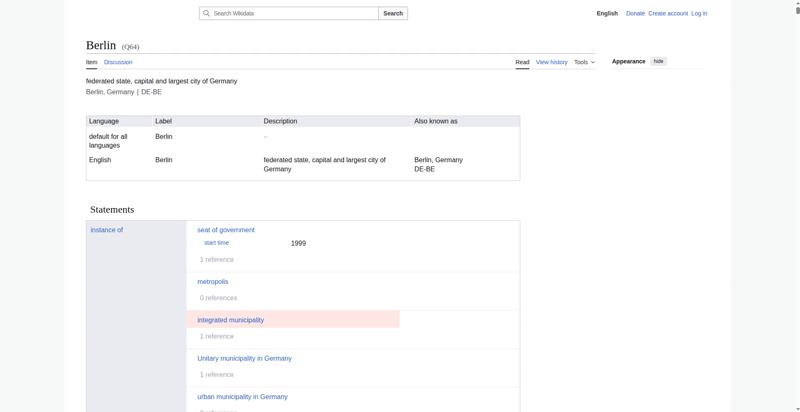Expand 1 reference under seat of government
The height and width of the screenshot is (412, 800).
[x=216, y=260]
